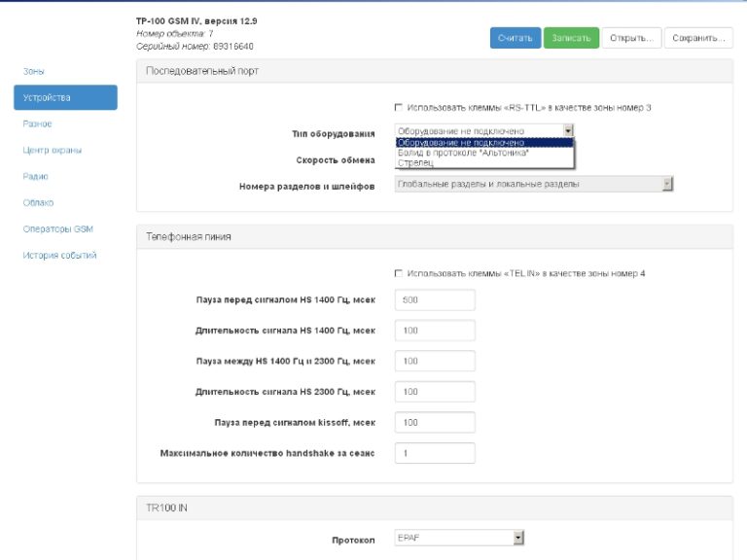Screen dimensions: 747x560
Task: Go to the Разное section
Action: click(37, 123)
